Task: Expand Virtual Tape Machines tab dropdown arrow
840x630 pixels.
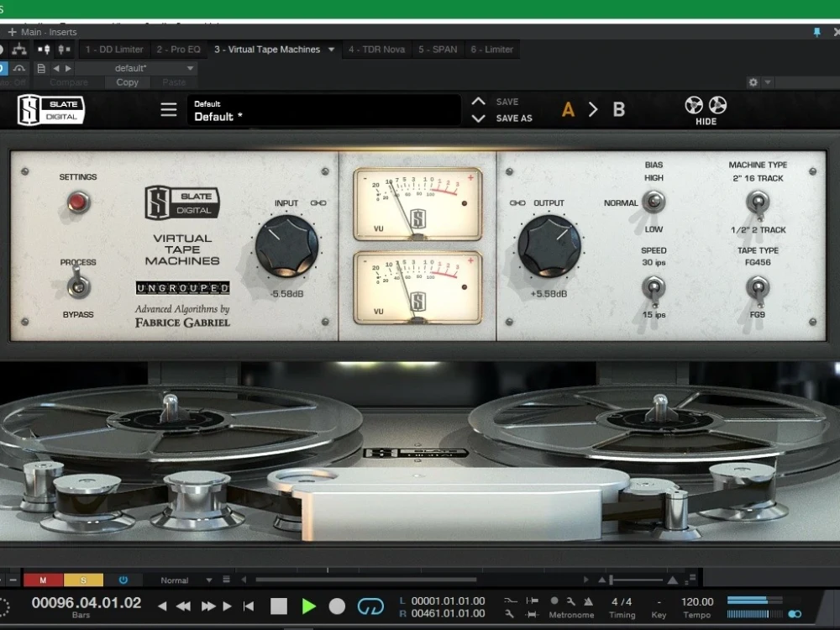Action: point(332,50)
